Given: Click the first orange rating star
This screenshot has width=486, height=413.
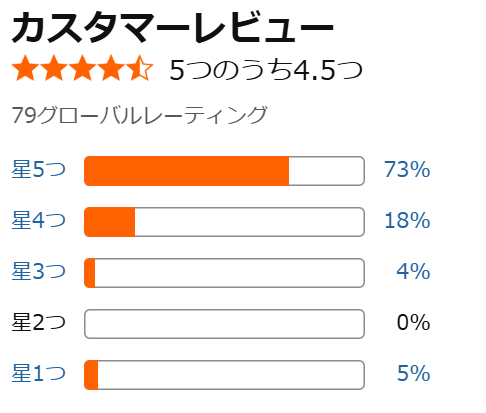Looking at the screenshot, I should pos(25,68).
